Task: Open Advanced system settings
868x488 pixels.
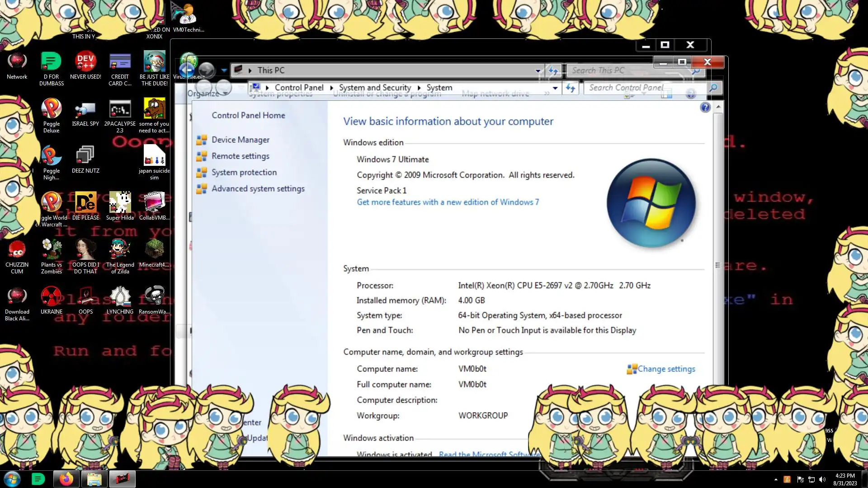Action: coord(258,189)
